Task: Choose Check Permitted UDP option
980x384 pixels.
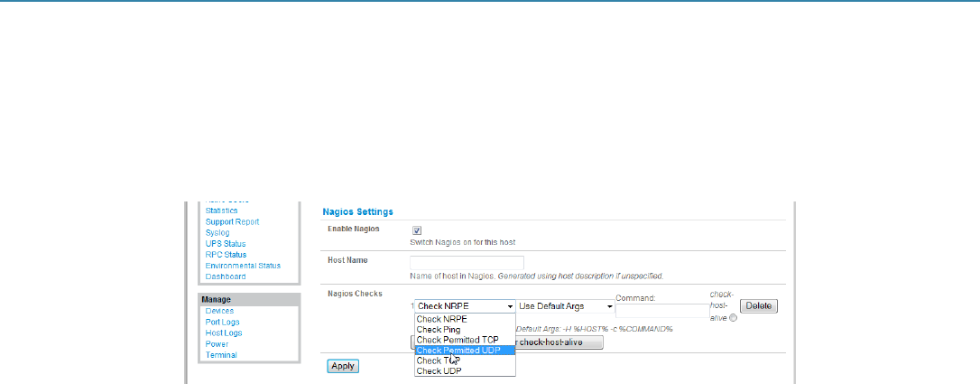Action: click(x=465, y=351)
